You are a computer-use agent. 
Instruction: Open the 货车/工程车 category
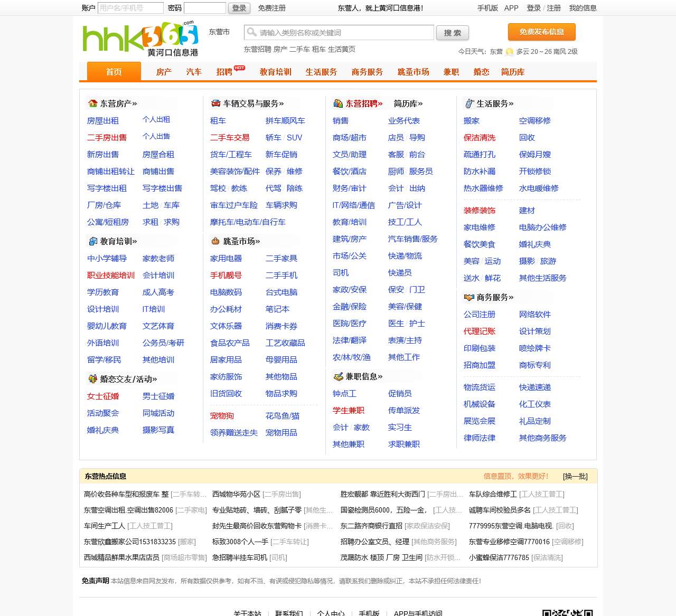231,155
